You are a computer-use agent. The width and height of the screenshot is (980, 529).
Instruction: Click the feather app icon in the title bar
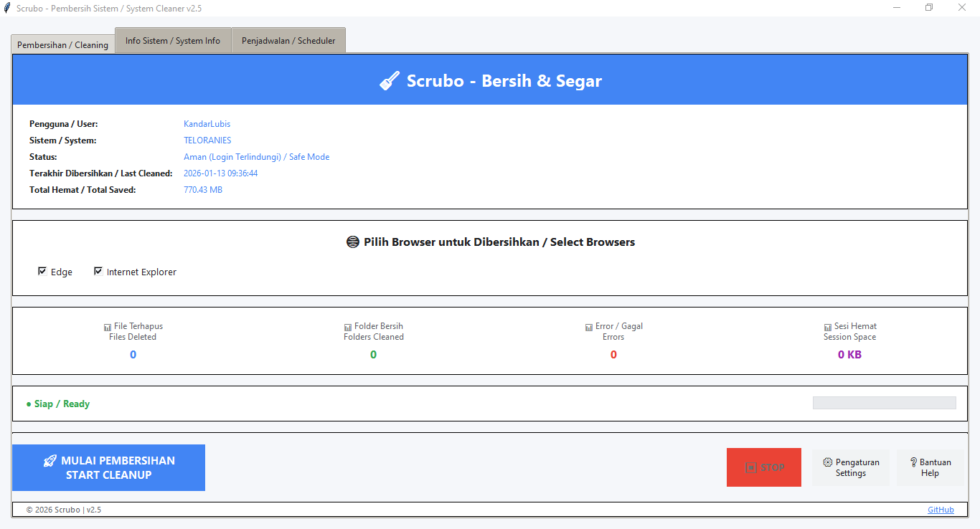(7, 7)
